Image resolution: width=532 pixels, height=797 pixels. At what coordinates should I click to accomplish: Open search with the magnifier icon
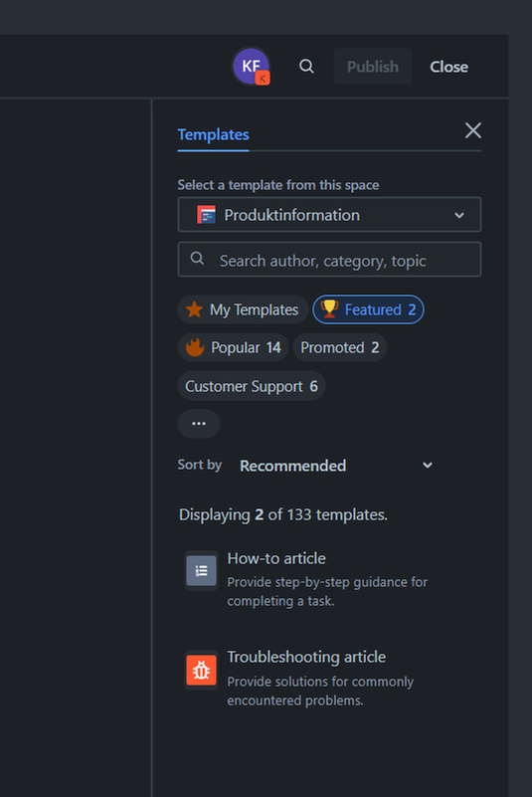coord(306,66)
